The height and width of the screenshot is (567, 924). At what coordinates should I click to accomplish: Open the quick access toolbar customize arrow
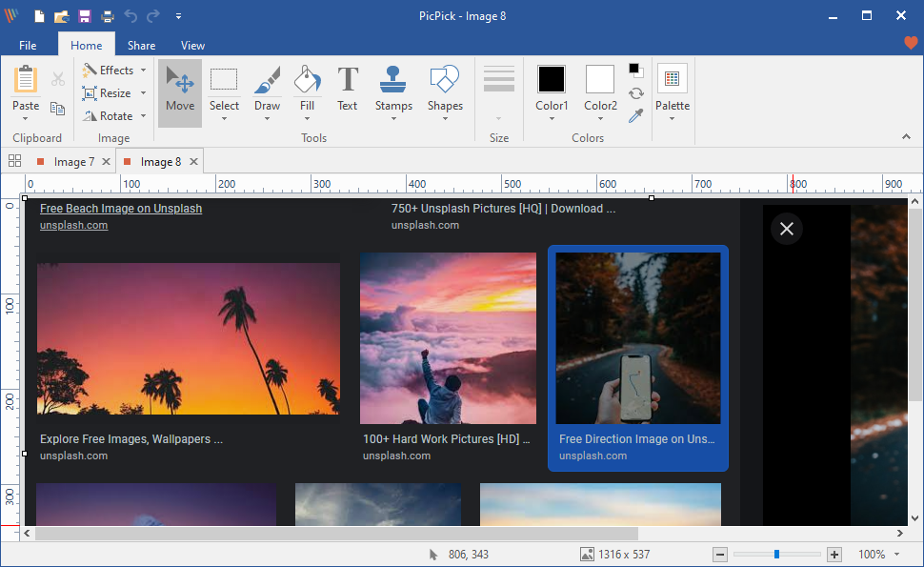[178, 16]
